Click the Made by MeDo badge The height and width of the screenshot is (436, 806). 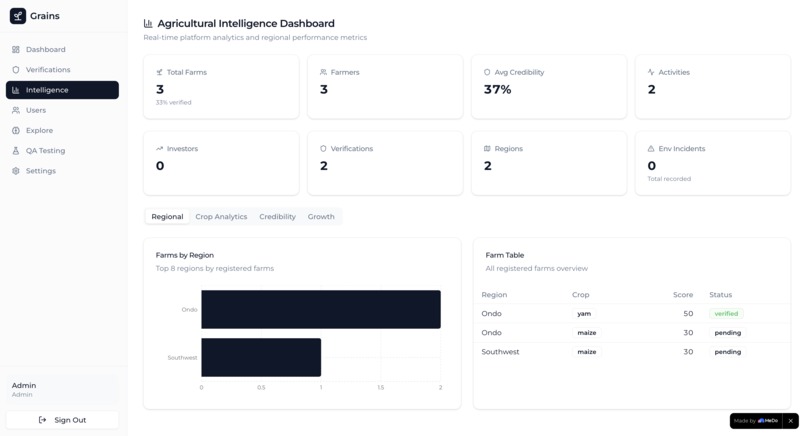point(756,421)
